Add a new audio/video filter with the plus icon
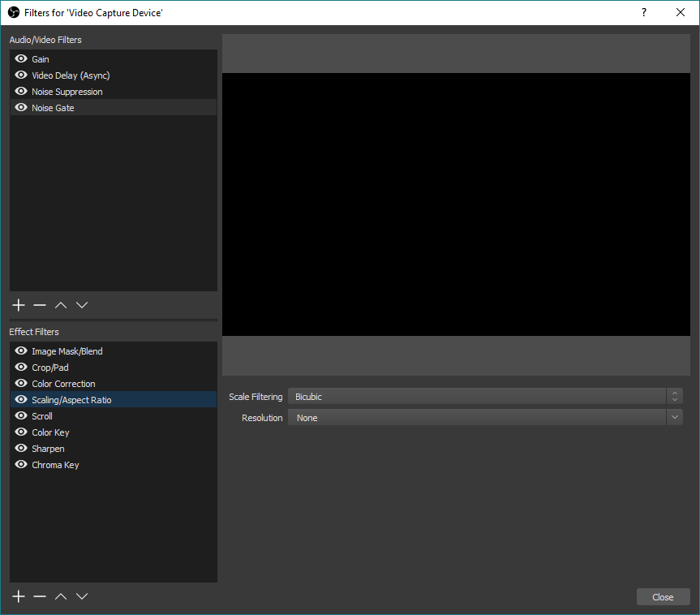This screenshot has width=700, height=615. [18, 304]
